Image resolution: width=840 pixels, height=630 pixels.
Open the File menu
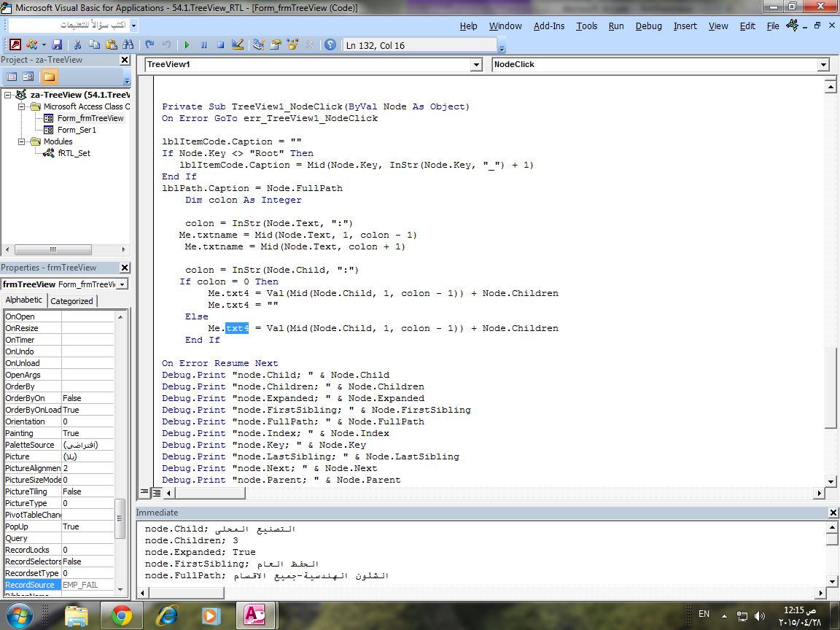[772, 26]
